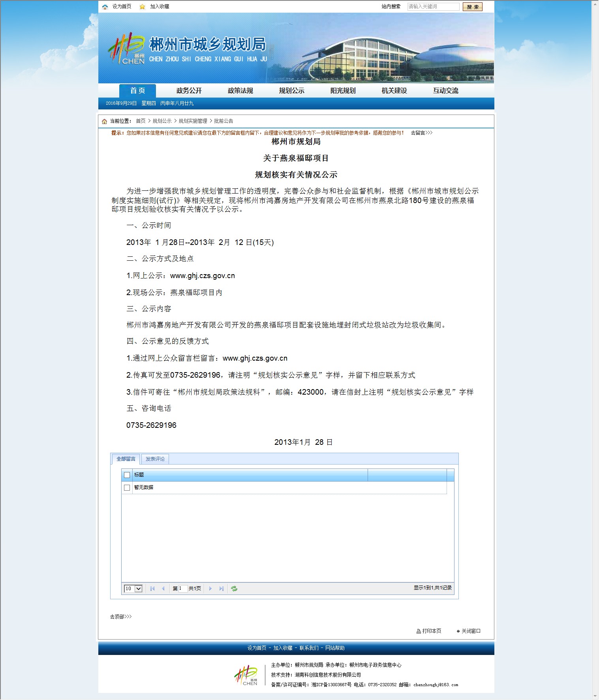599x700 pixels.
Task: Click the phone number 0735-2629196 under 咨询电话
Action: (151, 425)
